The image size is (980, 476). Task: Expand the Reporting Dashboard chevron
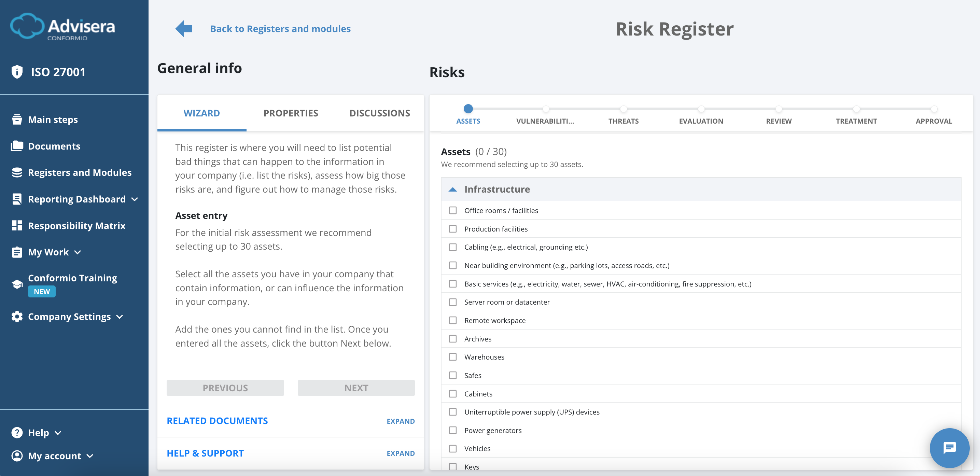tap(135, 199)
